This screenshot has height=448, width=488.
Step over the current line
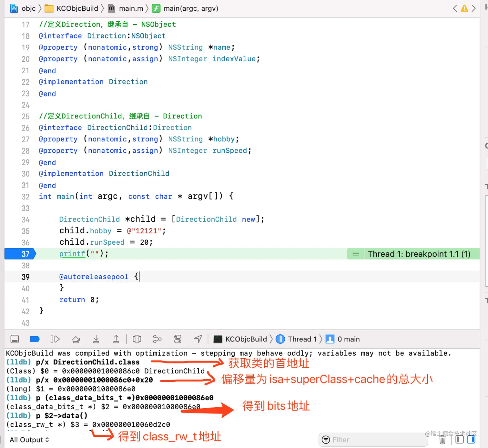pyautogui.click(x=76, y=339)
